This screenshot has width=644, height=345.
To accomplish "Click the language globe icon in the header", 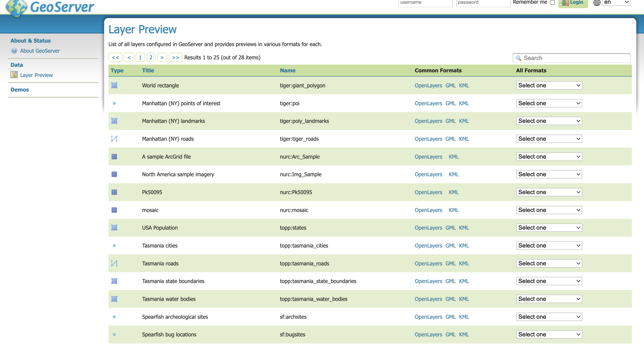I will click(x=597, y=3).
